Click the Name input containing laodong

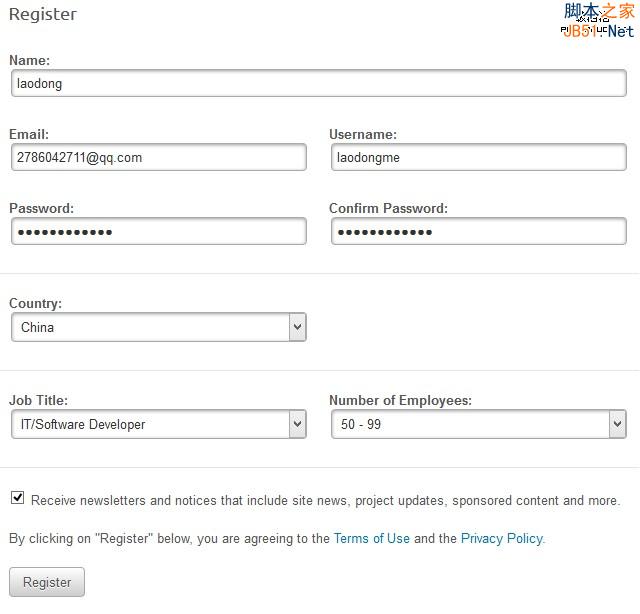(318, 83)
